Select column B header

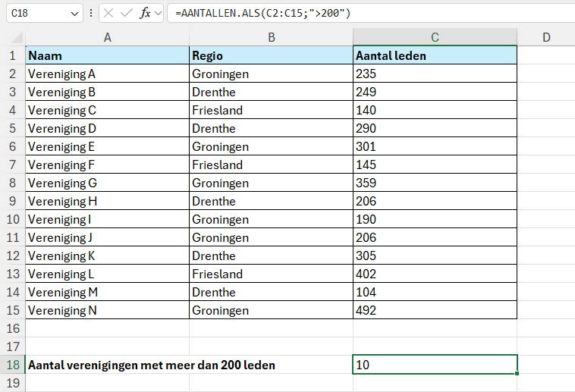pyautogui.click(x=271, y=37)
